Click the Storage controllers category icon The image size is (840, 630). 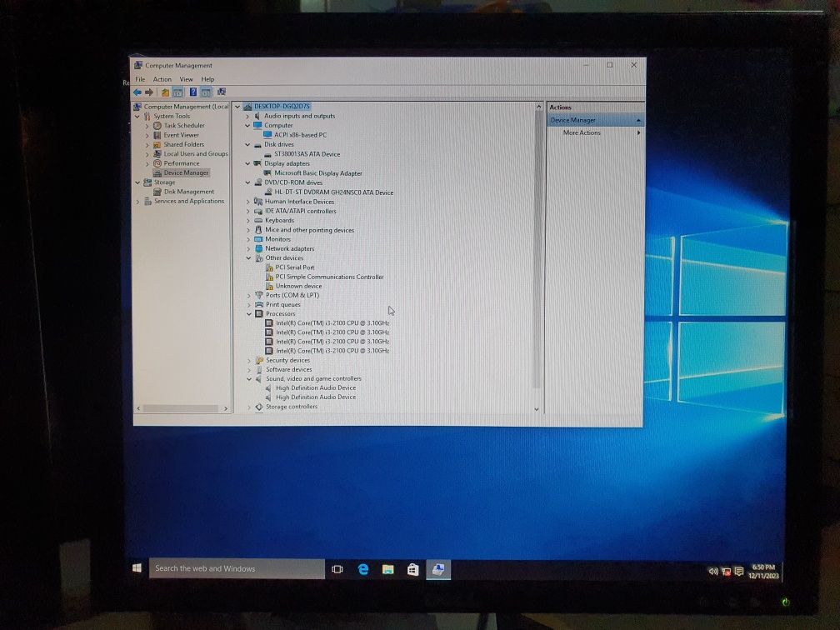(x=259, y=407)
